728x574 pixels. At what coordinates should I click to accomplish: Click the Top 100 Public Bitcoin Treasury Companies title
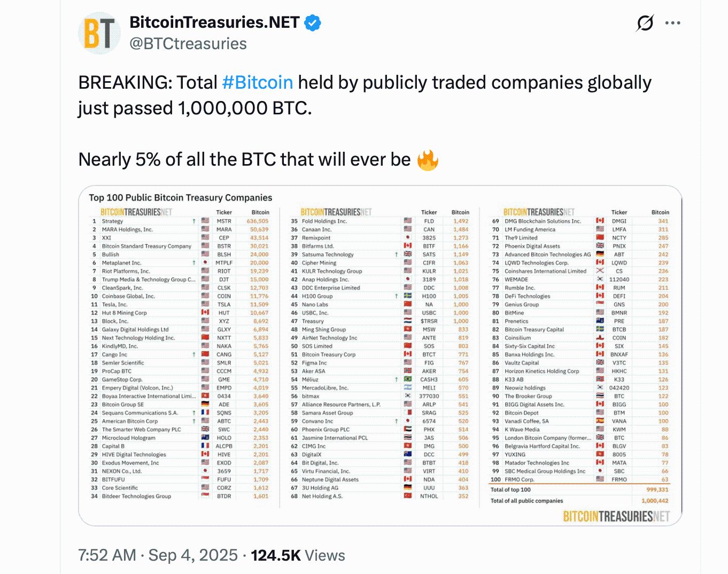[x=181, y=198]
